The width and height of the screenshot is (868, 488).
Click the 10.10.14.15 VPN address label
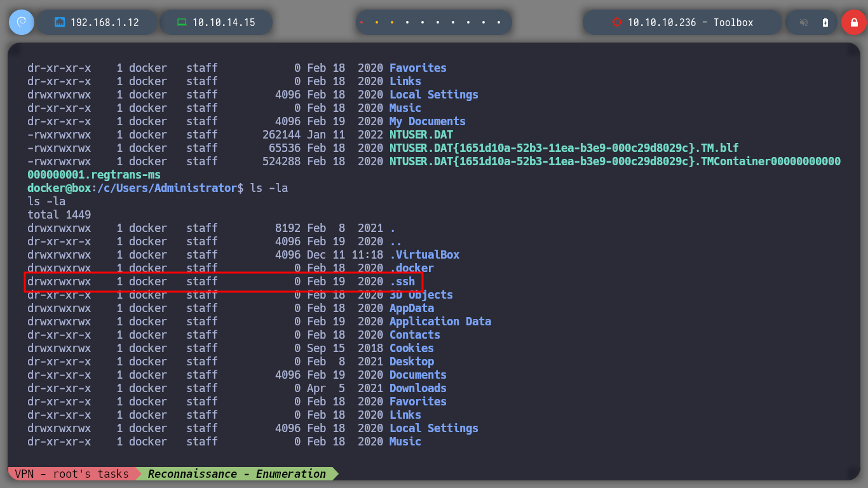[x=224, y=22]
